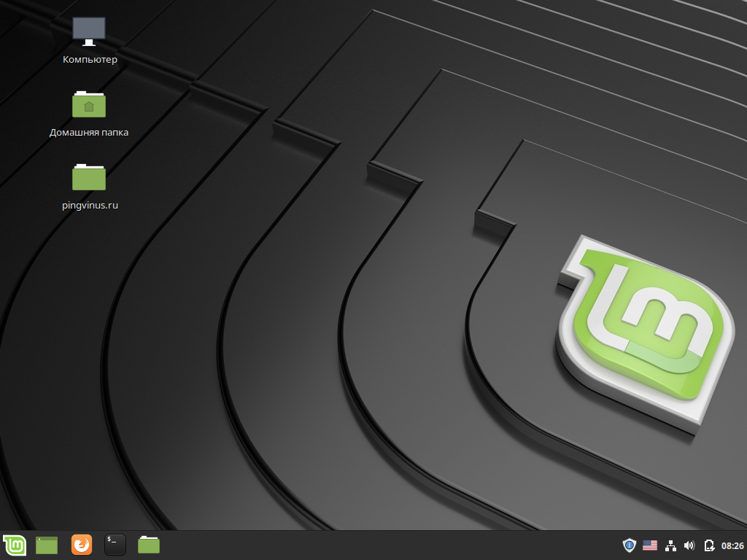747x560 pixels.
Task: Open the Компьютер desktop icon
Action: click(x=88, y=31)
